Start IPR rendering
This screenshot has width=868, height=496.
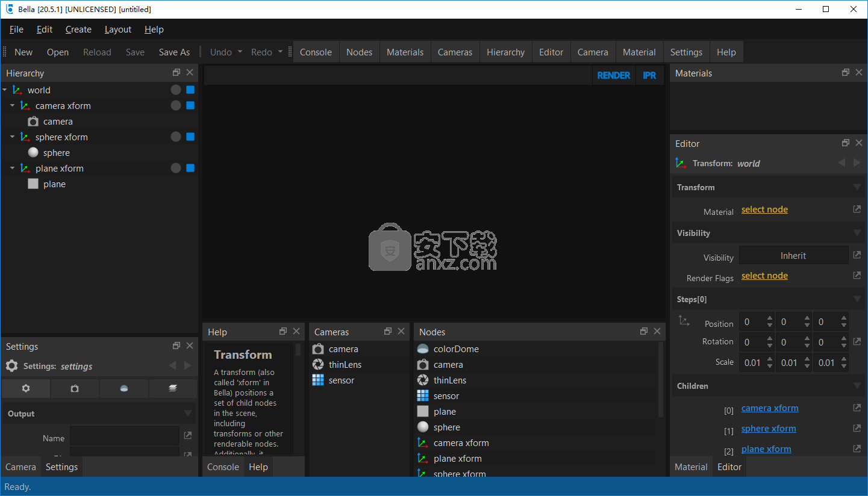[649, 75]
